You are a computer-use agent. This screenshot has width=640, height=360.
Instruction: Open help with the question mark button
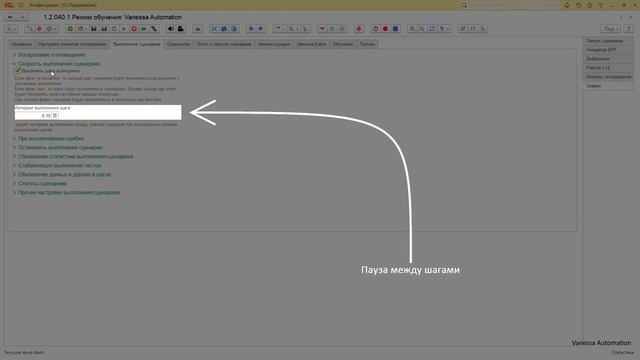point(629,29)
